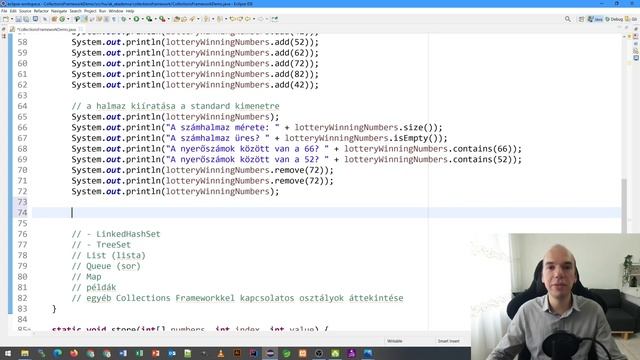This screenshot has height=360, width=640.
Task: Expand the Debug launch dropdown arrow
Action: click(x=129, y=19)
